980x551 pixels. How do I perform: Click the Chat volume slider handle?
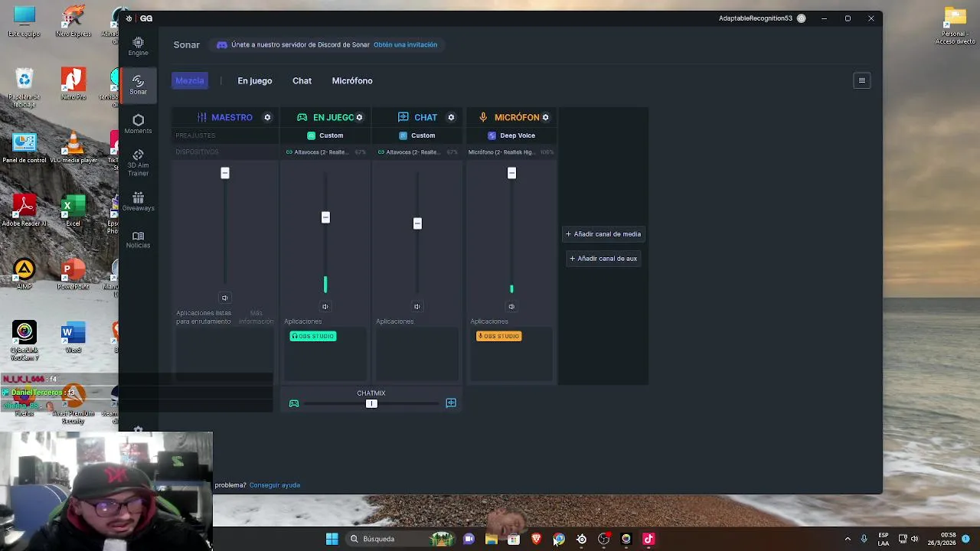click(x=417, y=223)
